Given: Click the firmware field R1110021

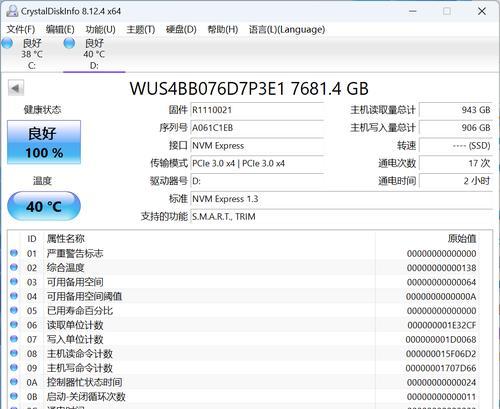Looking at the screenshot, I should coord(257,110).
